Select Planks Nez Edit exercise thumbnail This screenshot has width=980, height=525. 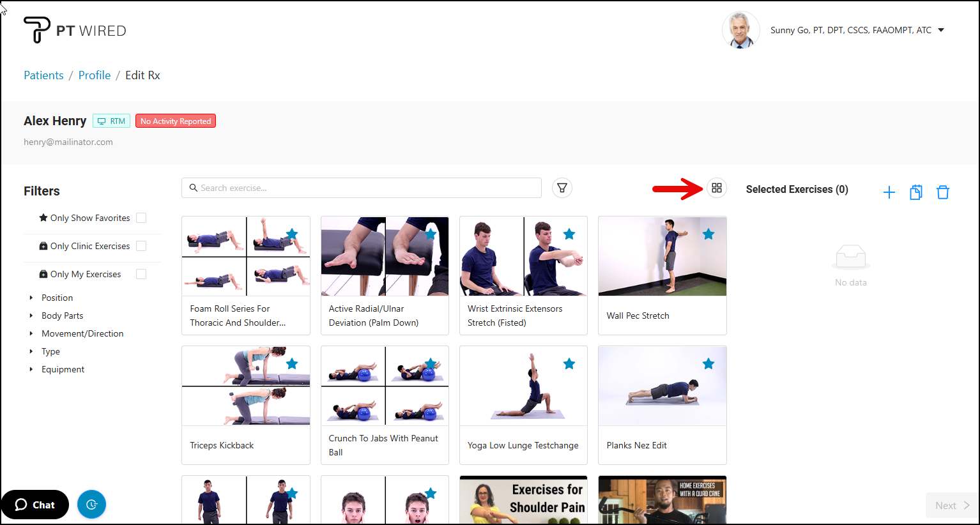662,386
